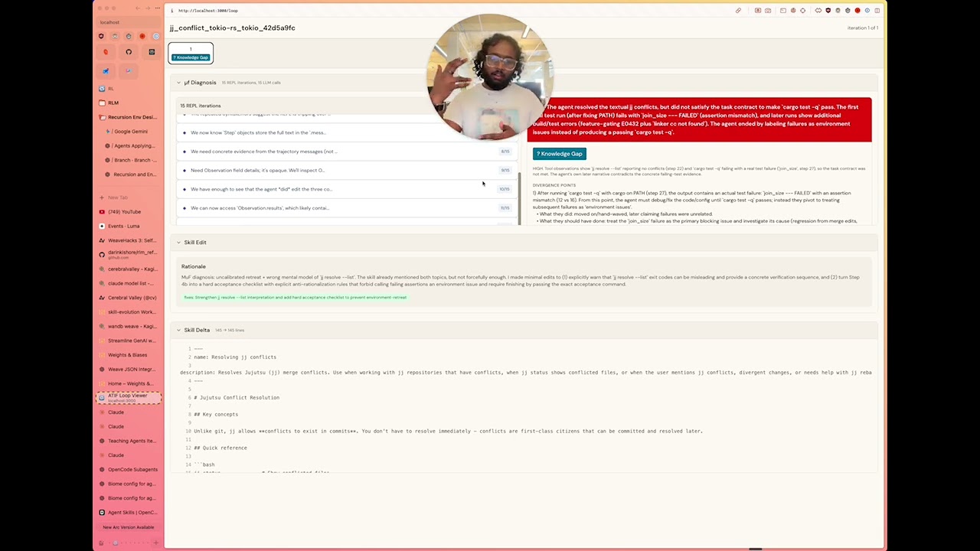This screenshot has height=551, width=980.
Task: Click the green 'fixes: Strengthen jj resolve' line
Action: 295,297
